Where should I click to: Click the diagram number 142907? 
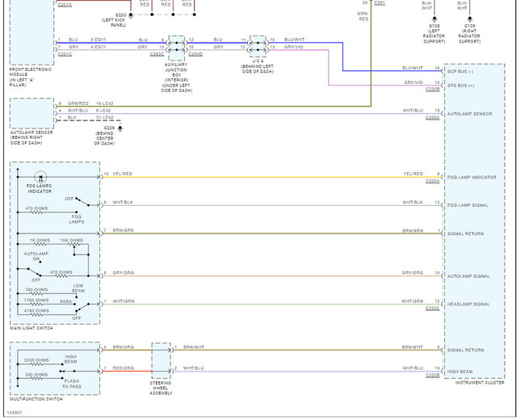[15, 413]
